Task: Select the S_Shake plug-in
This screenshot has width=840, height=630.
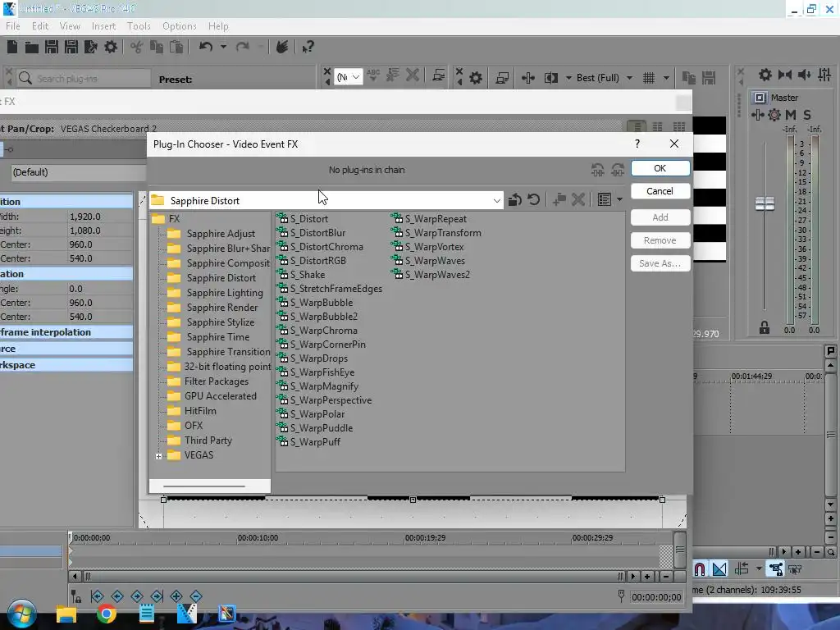Action: (301, 275)
